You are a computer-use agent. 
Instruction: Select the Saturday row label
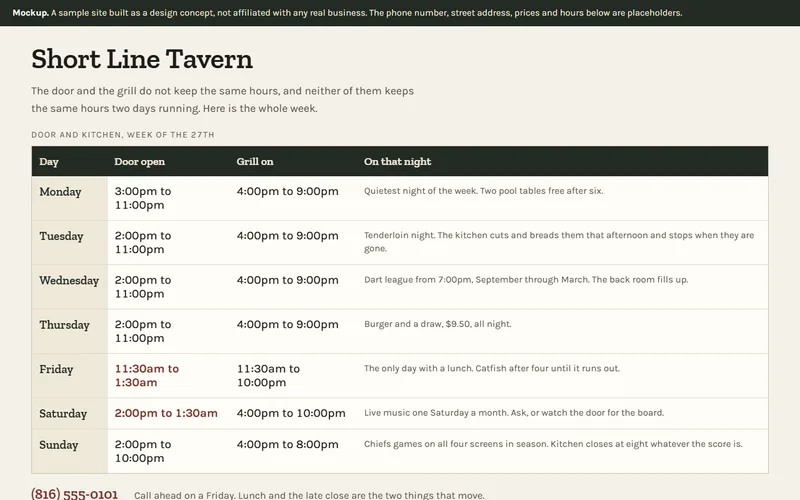click(63, 414)
